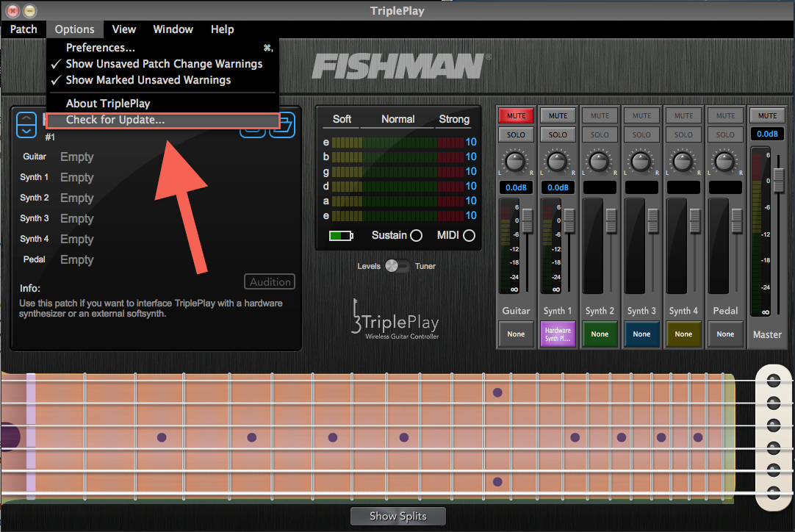Solo the Synth 1 channel

(x=558, y=134)
